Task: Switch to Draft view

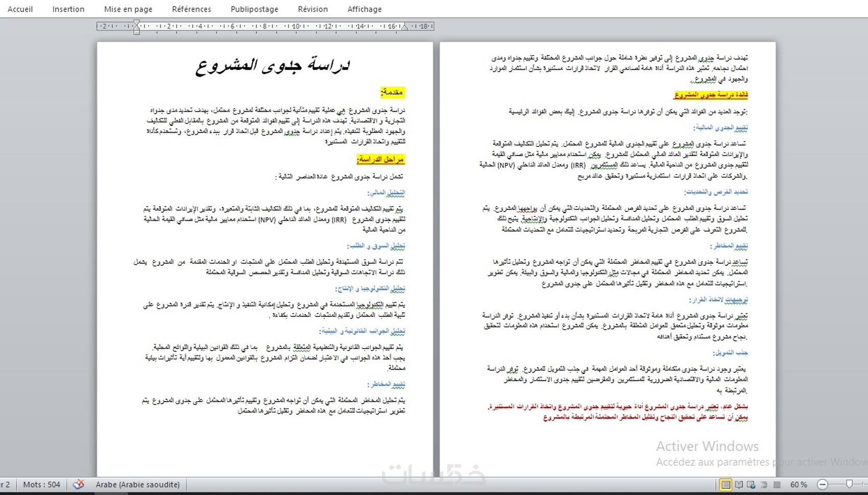Action: (777, 484)
